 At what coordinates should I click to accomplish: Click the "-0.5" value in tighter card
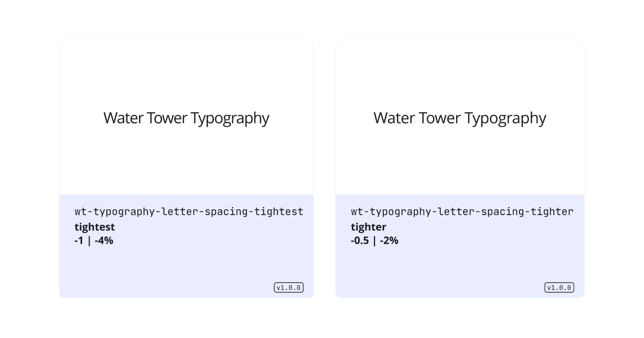(360, 240)
